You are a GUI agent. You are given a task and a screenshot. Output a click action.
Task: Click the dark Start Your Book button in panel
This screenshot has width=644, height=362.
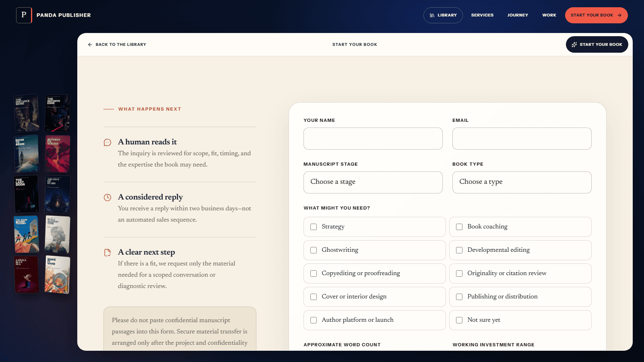(597, 45)
